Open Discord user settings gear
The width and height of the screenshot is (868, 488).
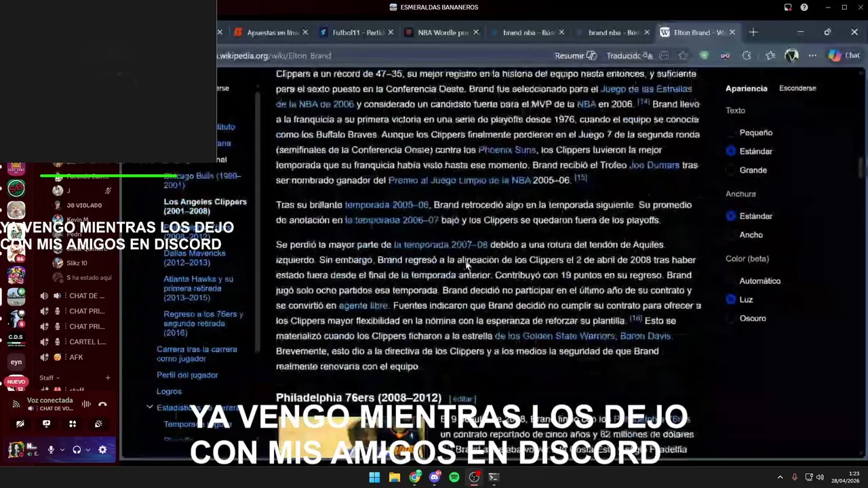(x=102, y=449)
